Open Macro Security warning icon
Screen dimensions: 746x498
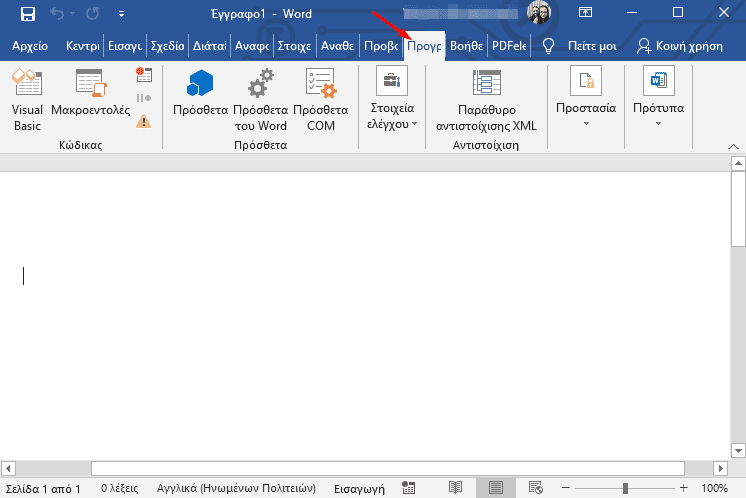(x=144, y=121)
